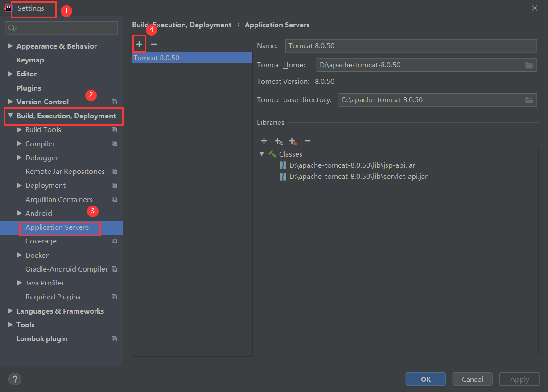Screen dimensions: 548x392
Task: Expand the Debugger node
Action: (x=19, y=157)
